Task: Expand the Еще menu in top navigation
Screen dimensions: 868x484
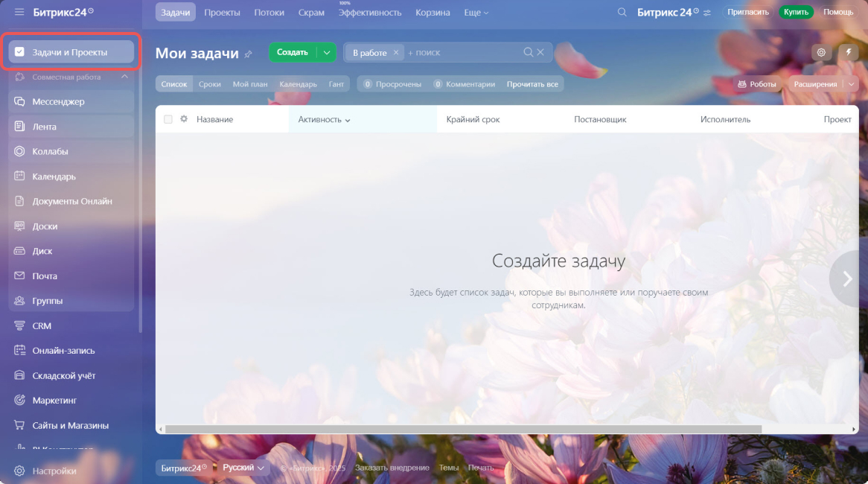Action: pyautogui.click(x=476, y=12)
